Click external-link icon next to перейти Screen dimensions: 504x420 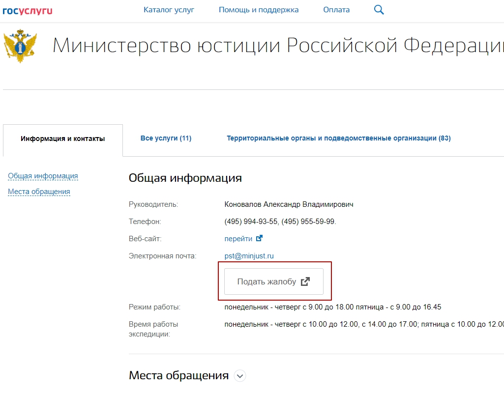point(260,238)
